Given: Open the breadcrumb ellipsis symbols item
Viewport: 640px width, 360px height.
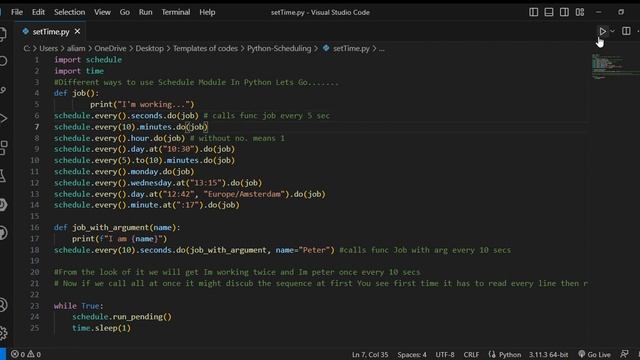Looking at the screenshot, I should [x=382, y=49].
